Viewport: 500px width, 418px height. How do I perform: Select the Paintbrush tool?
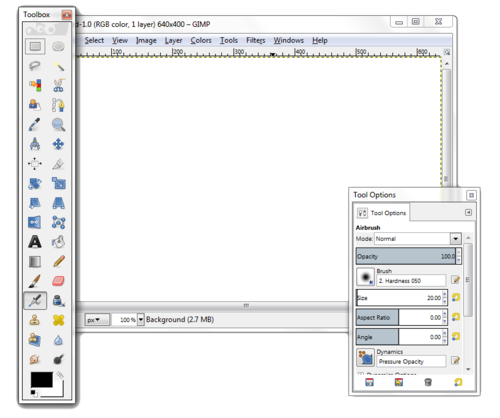click(35, 281)
